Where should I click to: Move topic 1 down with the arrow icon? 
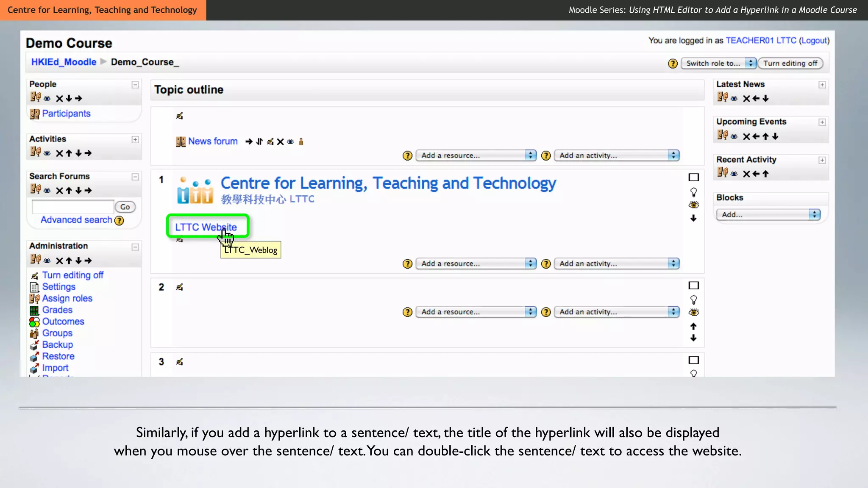pyautogui.click(x=693, y=218)
